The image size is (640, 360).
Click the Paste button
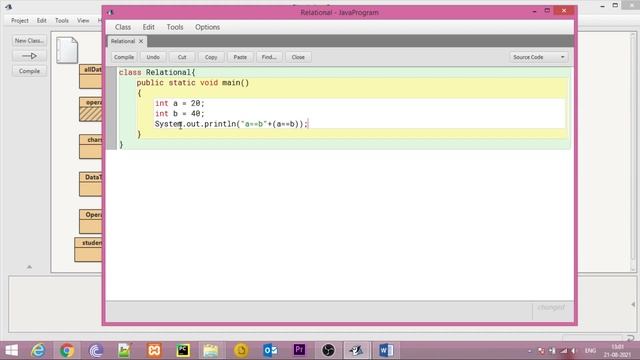coord(240,57)
